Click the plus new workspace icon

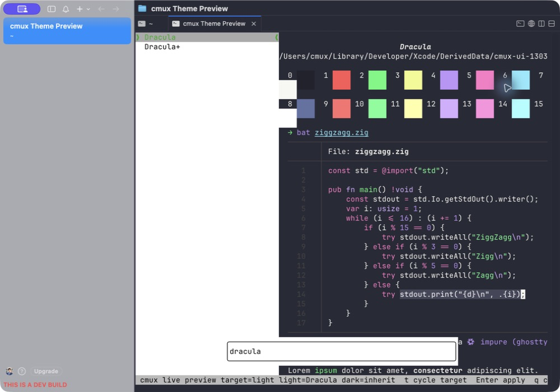[80, 9]
